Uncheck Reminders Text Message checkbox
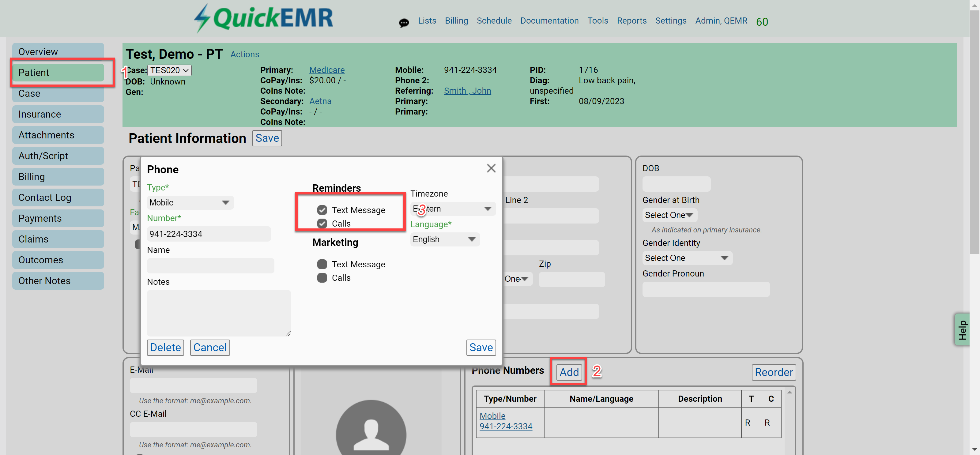This screenshot has height=455, width=980. click(322, 210)
